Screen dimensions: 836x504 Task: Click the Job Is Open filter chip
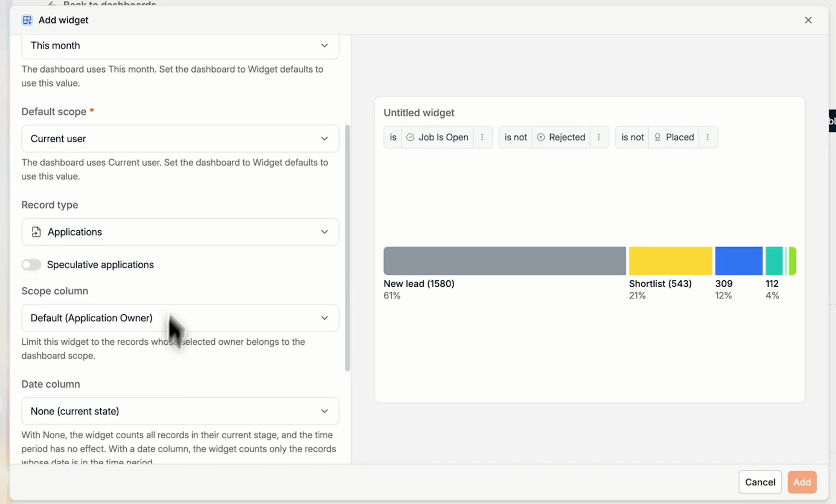pyautogui.click(x=437, y=137)
